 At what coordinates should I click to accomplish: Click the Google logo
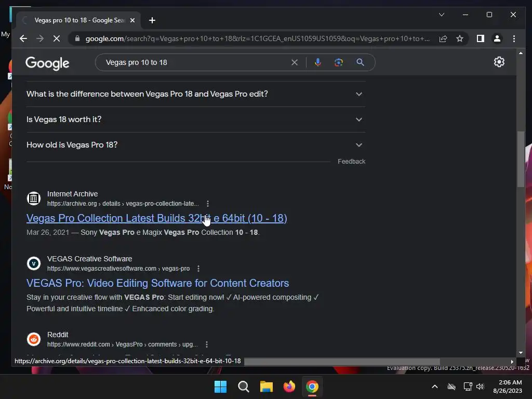[47, 63]
